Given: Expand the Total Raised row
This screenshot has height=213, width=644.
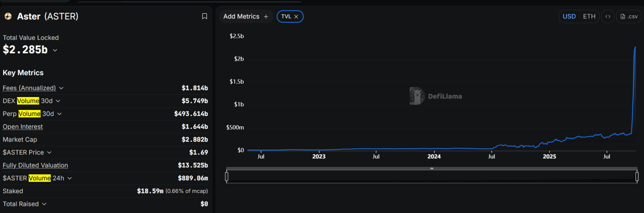Looking at the screenshot, I should (44, 204).
